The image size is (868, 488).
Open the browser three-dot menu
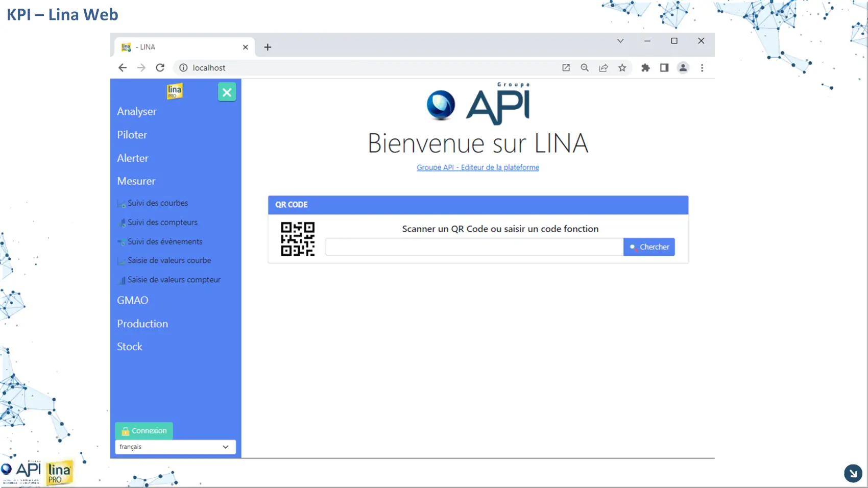702,68
